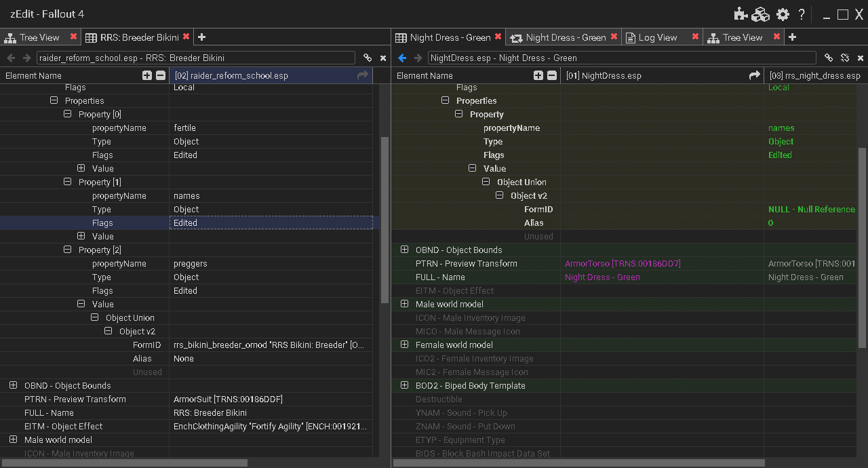868x468 pixels.
Task: Close the RRS: Breeder Bikini tab
Action: click(x=186, y=37)
